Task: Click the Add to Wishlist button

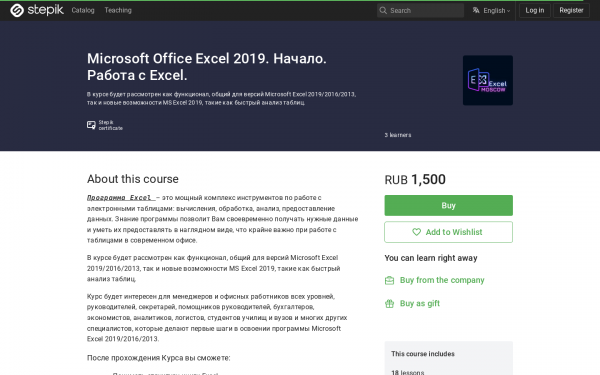Action: coord(448,232)
